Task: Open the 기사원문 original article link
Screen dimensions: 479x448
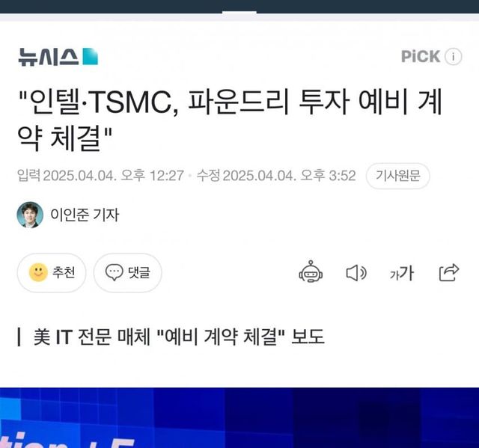Action: tap(397, 176)
